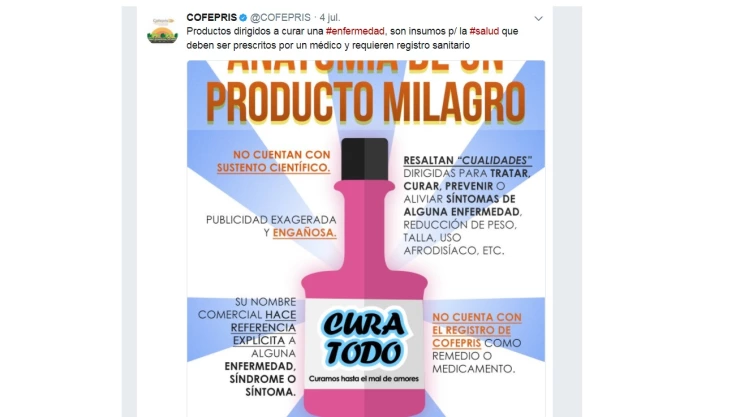Image resolution: width=740 pixels, height=417 pixels.
Task: Click the pink bottle neck in the infographic
Action: coord(364,226)
